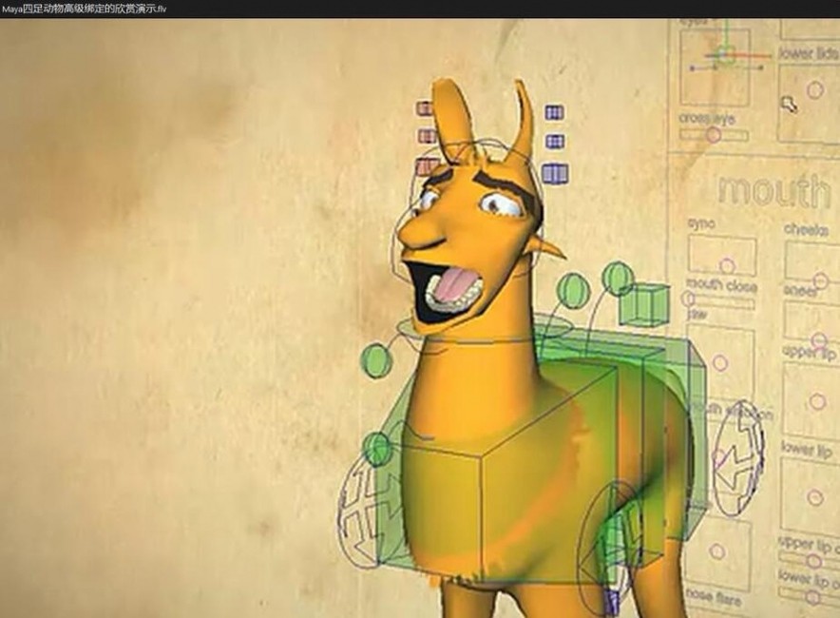Select the small purple control at the front leg
Screen dimensions: 840x618
pyautogui.click(x=611, y=601)
